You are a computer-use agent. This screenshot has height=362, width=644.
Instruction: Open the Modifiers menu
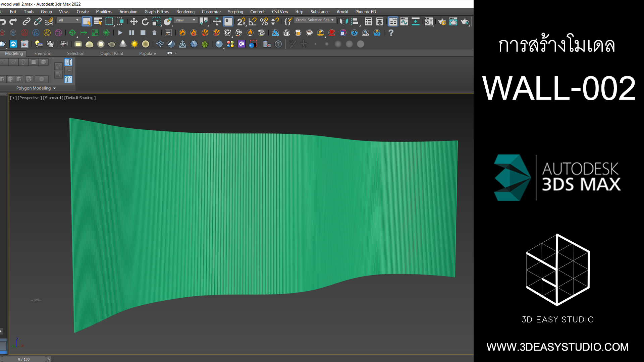tap(104, 12)
